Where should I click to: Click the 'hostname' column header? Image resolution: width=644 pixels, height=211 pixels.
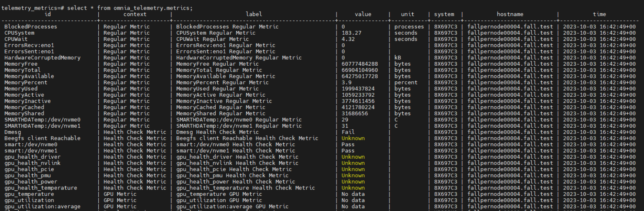[x=510, y=14]
